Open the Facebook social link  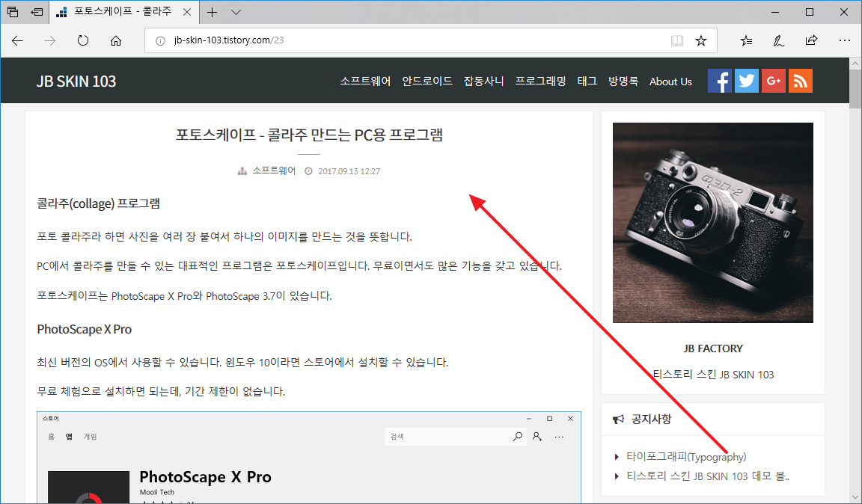[x=720, y=81]
